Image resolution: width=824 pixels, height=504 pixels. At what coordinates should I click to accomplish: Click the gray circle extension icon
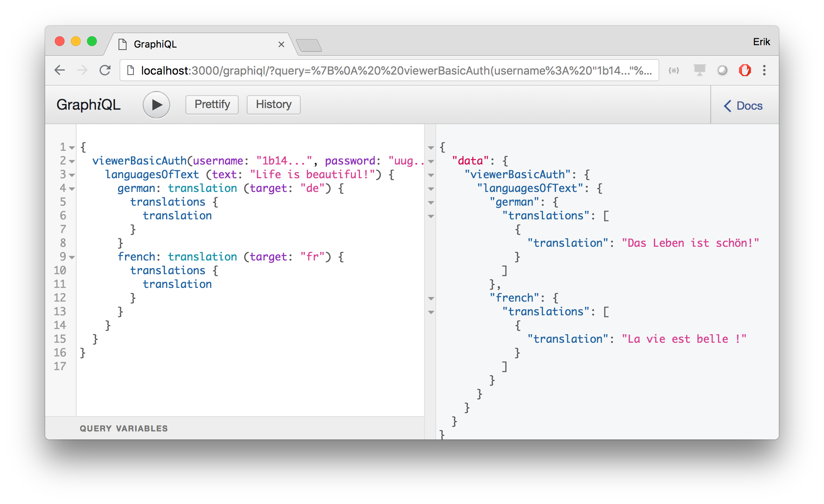[722, 71]
